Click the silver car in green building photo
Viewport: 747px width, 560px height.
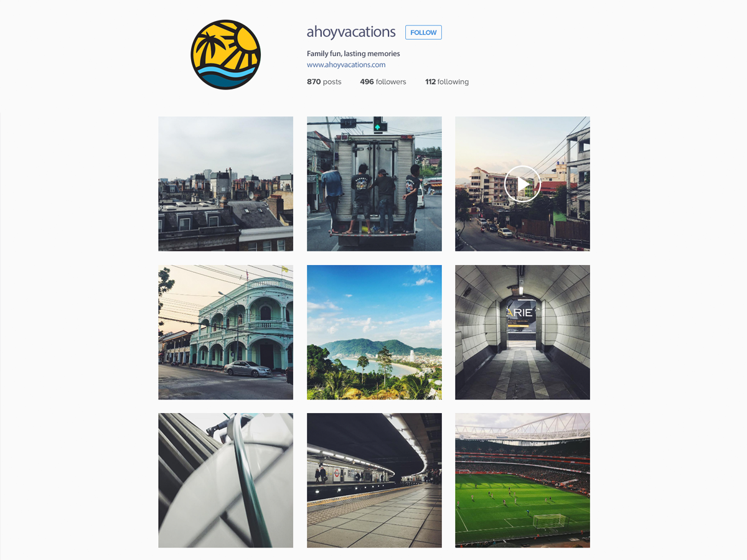click(247, 368)
